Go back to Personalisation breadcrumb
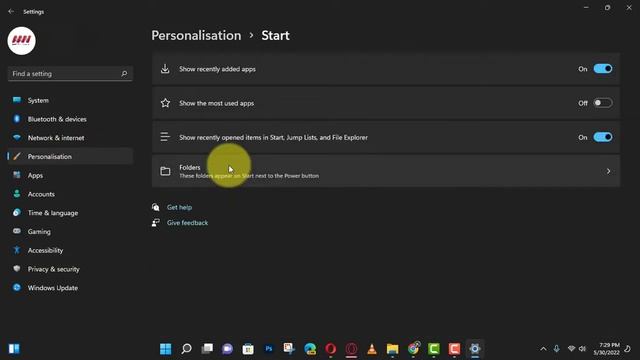640x360 pixels. [x=196, y=36]
